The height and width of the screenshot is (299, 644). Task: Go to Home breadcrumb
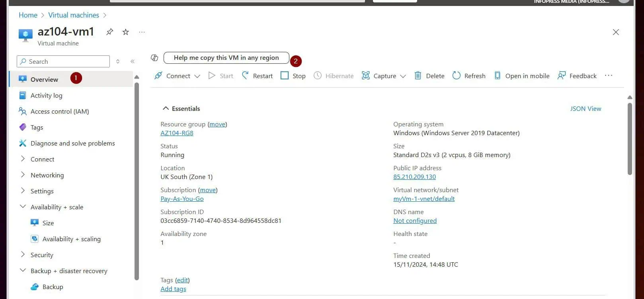(28, 15)
